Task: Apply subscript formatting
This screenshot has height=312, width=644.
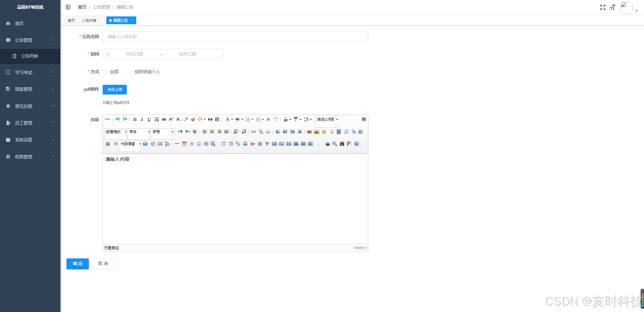Action: (178, 119)
